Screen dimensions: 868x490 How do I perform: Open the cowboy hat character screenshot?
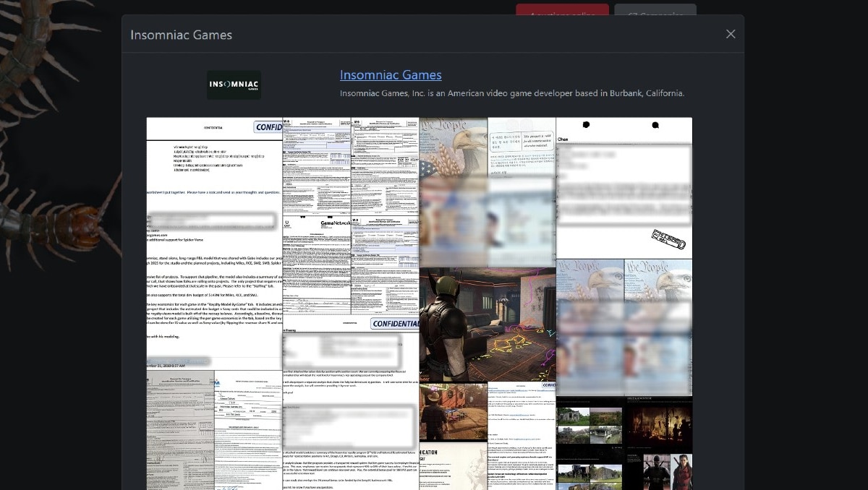point(453,411)
